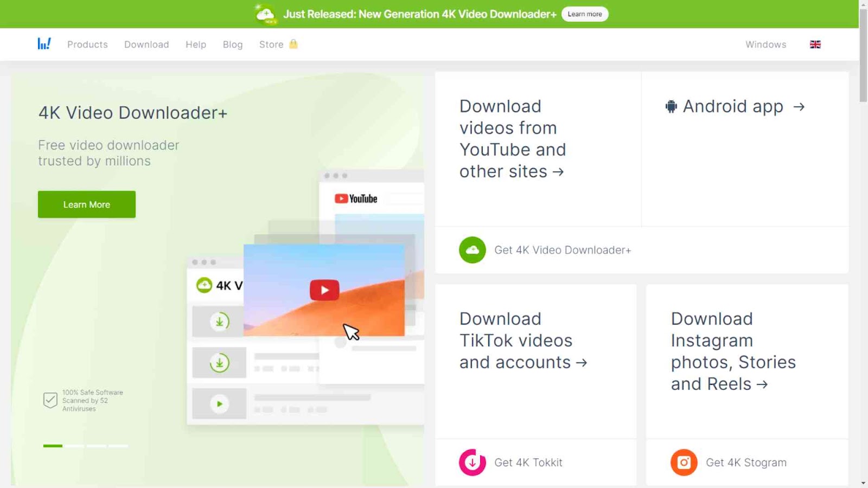Click the cloud icon in the green banner

(x=266, y=14)
